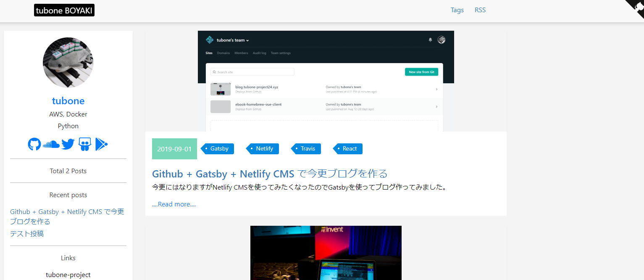This screenshot has height=280, width=644.
Task: Open the テスト投稿 recent post
Action: coord(26,233)
